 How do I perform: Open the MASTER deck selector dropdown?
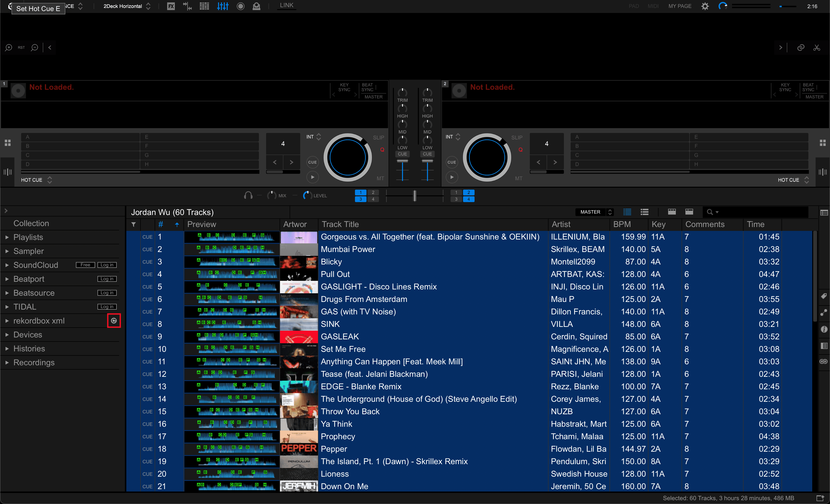tap(595, 212)
